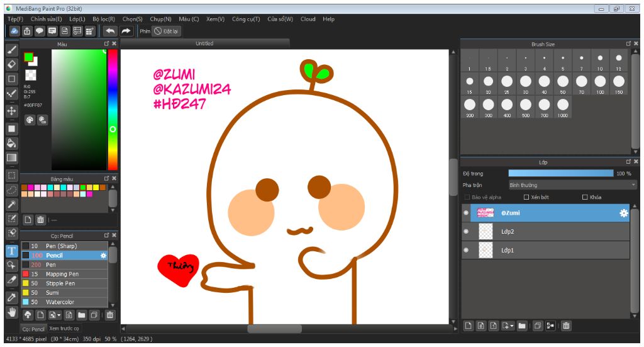Viewport: 644px width, 347px height.
Task: Toggle visibility of the @Zumi layer
Action: (x=466, y=213)
